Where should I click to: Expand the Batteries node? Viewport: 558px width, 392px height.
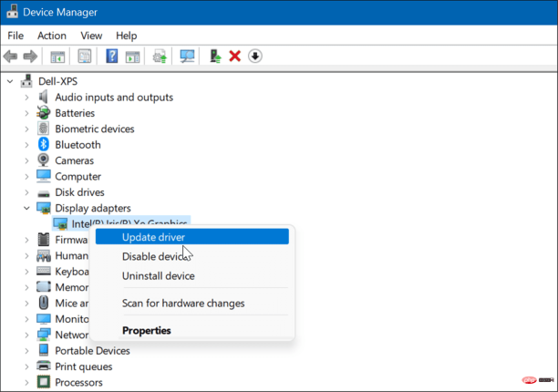coord(26,113)
